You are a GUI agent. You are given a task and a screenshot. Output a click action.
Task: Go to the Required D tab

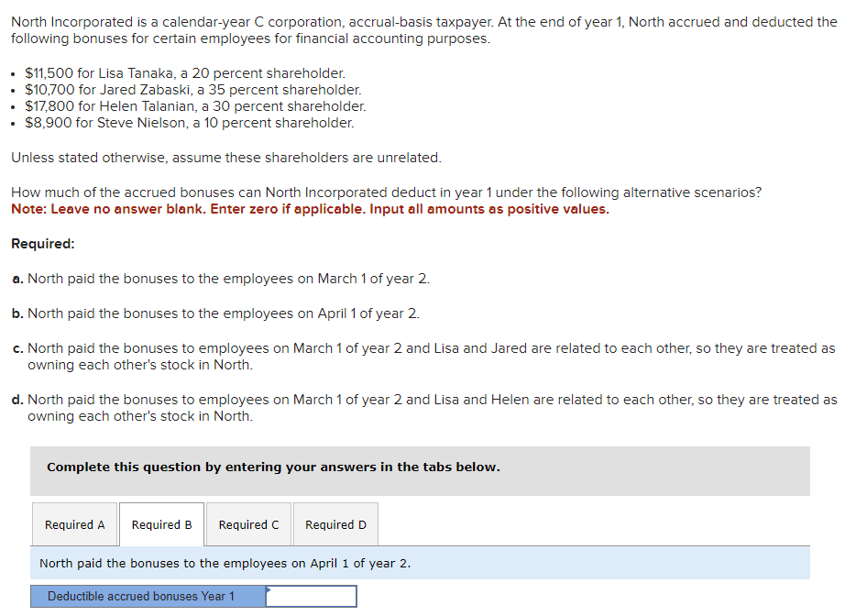335,524
